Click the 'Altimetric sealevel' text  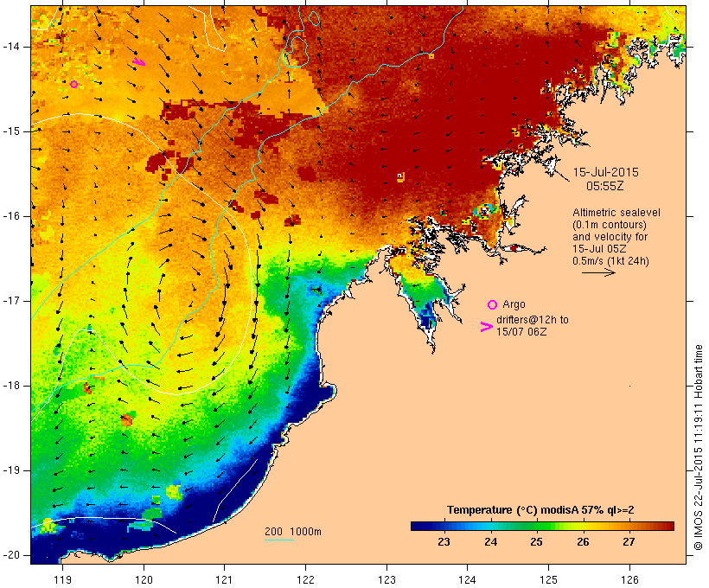point(616,213)
